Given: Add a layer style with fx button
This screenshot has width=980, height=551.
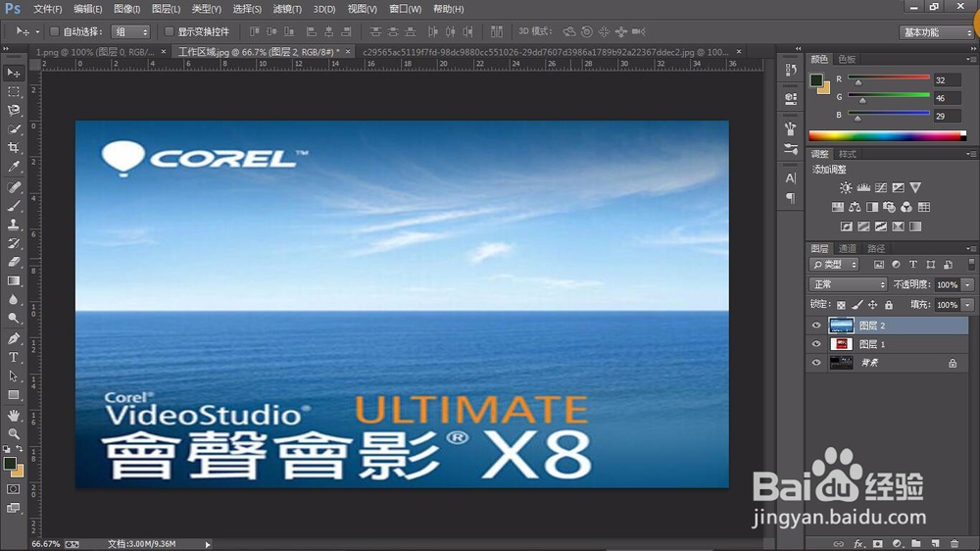Looking at the screenshot, I should pyautogui.click(x=858, y=543).
